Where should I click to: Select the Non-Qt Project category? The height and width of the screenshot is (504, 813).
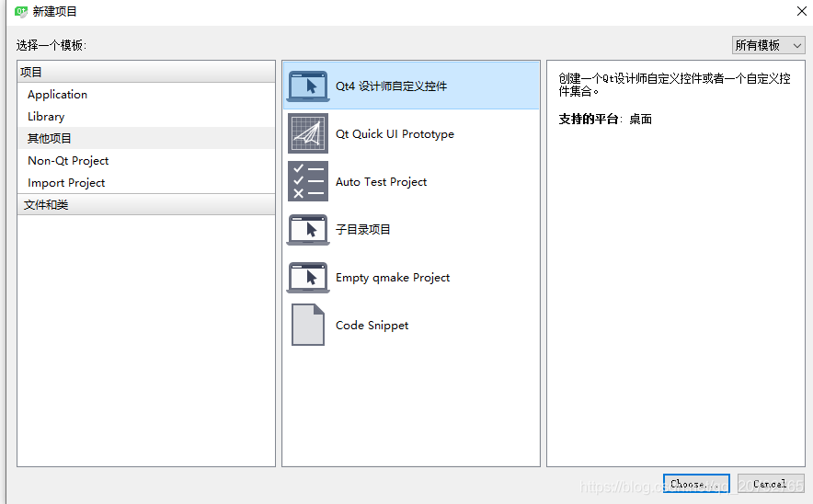coord(146,161)
